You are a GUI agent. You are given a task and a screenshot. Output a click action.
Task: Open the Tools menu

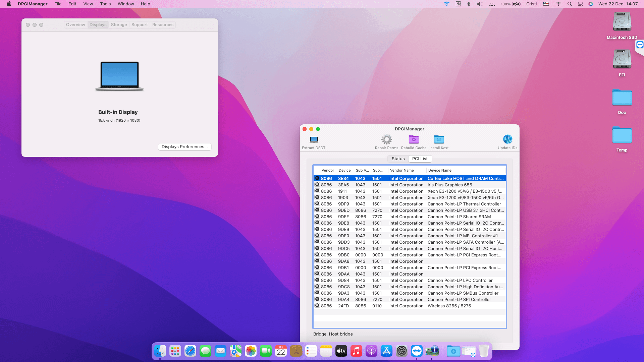pyautogui.click(x=105, y=4)
